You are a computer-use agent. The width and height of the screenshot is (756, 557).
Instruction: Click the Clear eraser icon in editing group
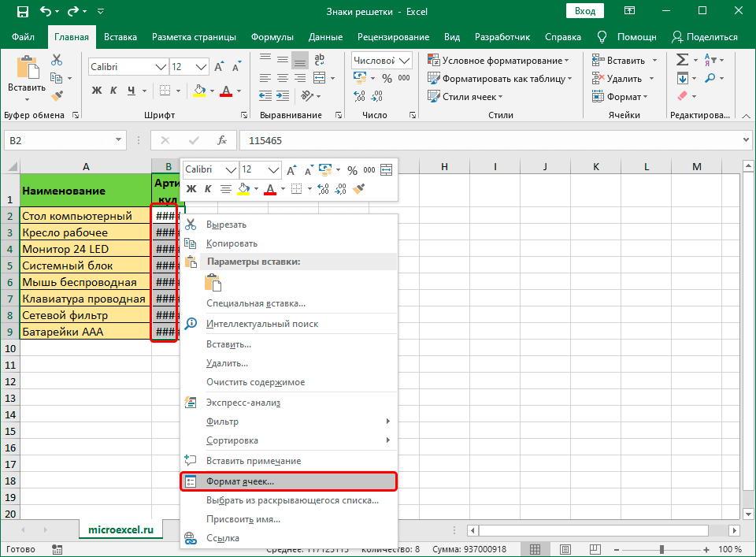pos(682,96)
